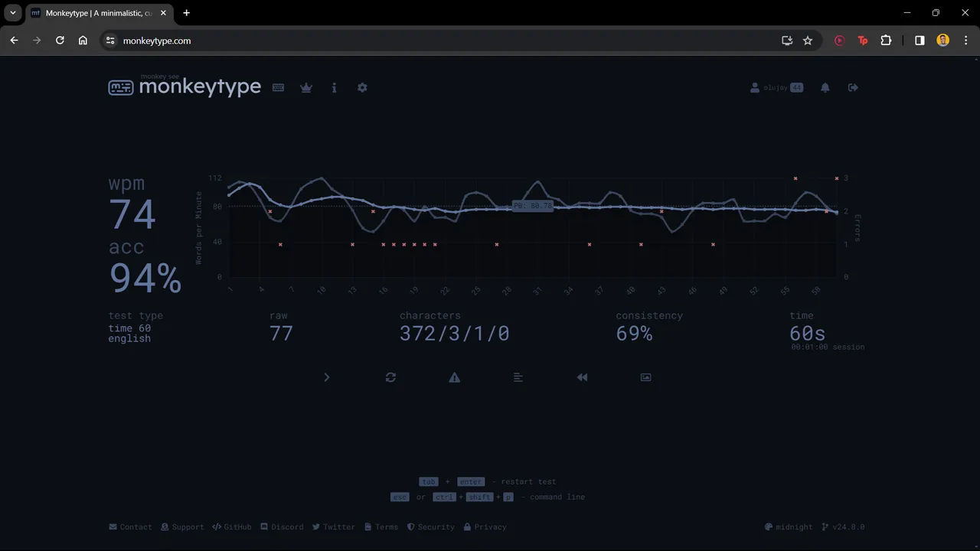Save a screenshot with the image icon
Screen dimensions: 980x551
click(645, 377)
